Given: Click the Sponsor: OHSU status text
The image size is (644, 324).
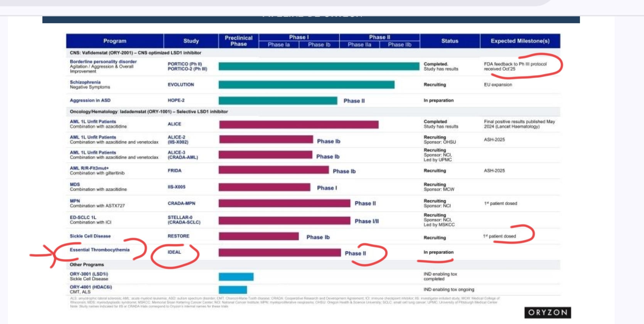Looking at the screenshot, I should coord(440,142).
